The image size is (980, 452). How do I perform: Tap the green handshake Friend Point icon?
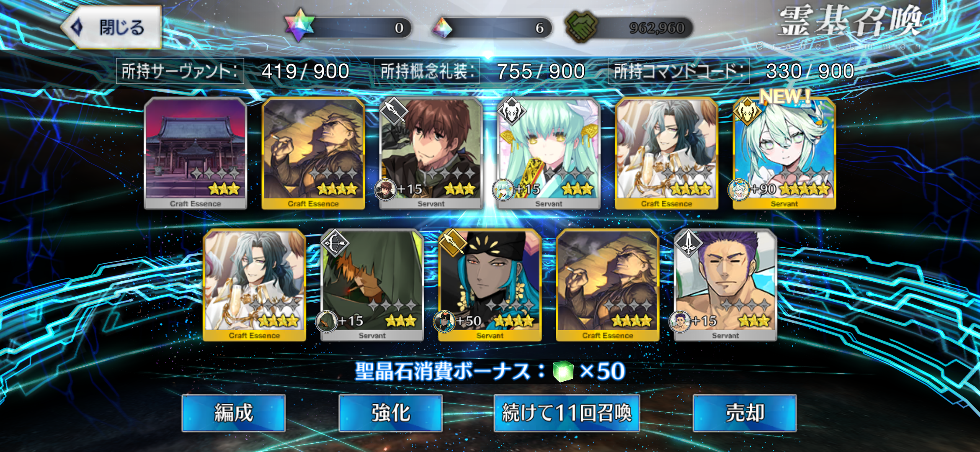pos(582,27)
